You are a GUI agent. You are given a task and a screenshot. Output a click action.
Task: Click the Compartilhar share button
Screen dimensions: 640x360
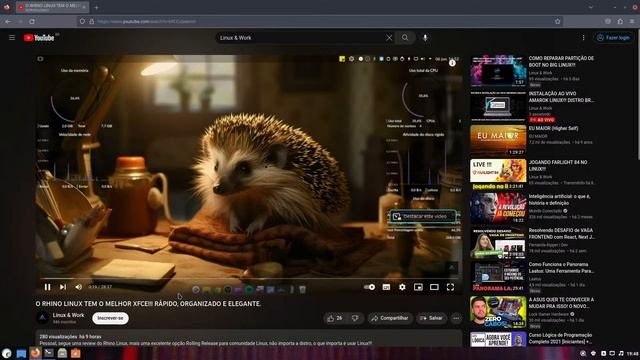click(x=390, y=318)
